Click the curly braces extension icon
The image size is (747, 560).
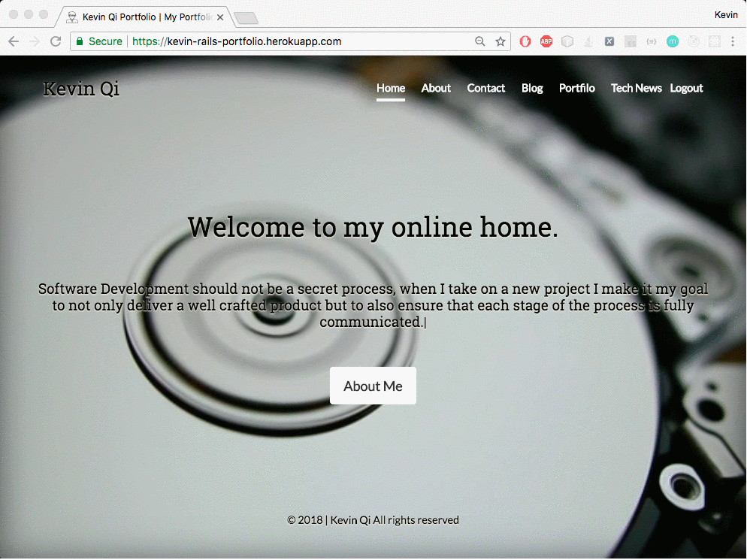(652, 42)
